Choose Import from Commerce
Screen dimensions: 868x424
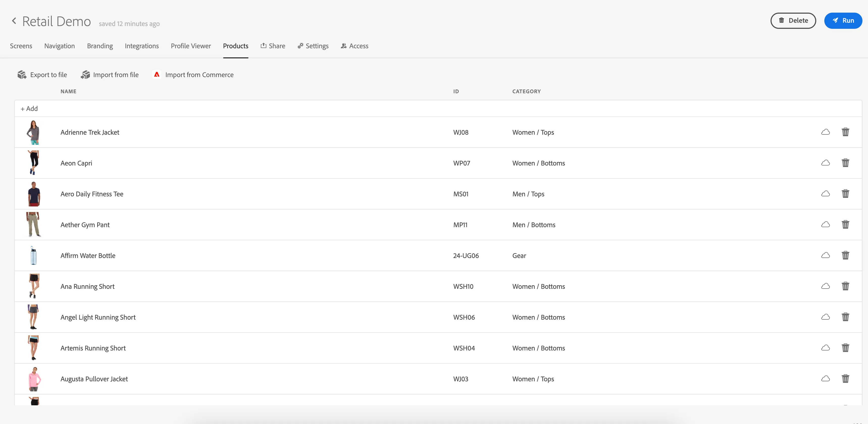click(193, 75)
